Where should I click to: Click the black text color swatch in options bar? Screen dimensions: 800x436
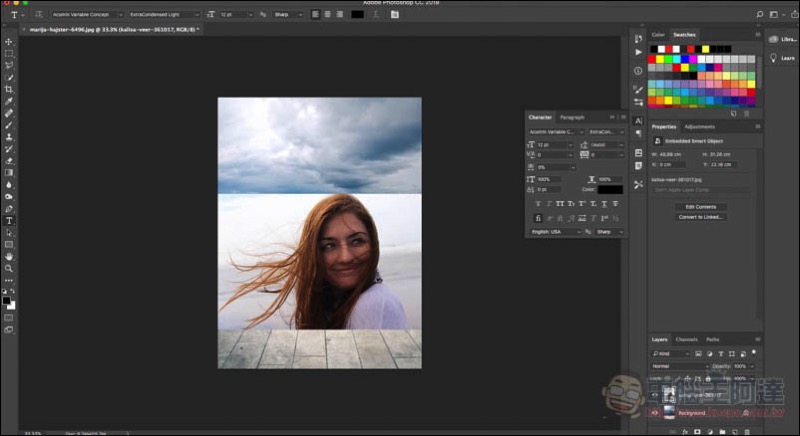coord(358,14)
